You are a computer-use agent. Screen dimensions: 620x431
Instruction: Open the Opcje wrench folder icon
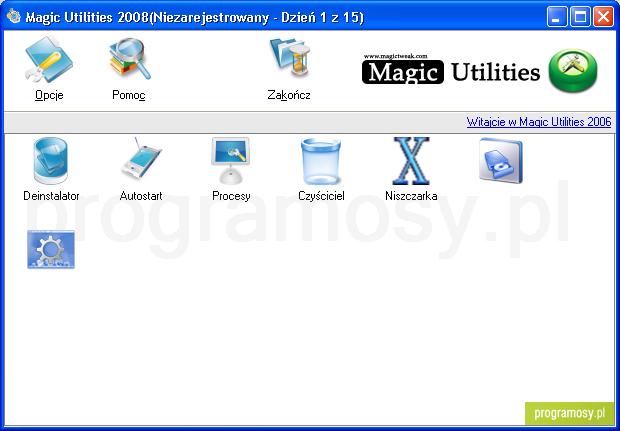49,60
